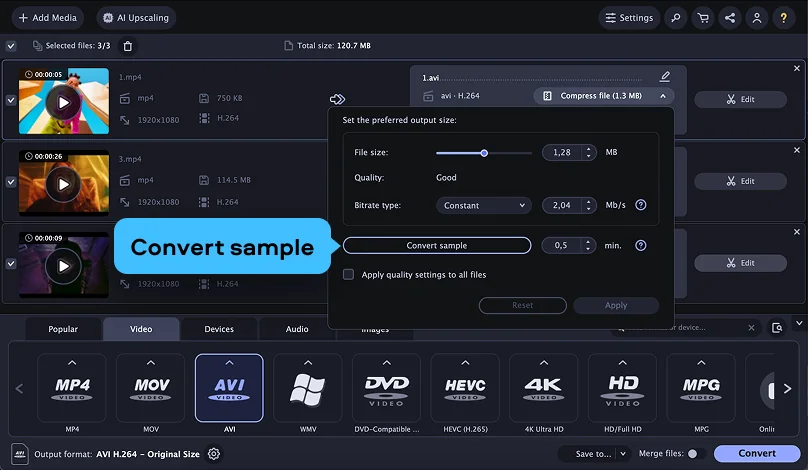Open the shopping cart icon

coord(704,18)
